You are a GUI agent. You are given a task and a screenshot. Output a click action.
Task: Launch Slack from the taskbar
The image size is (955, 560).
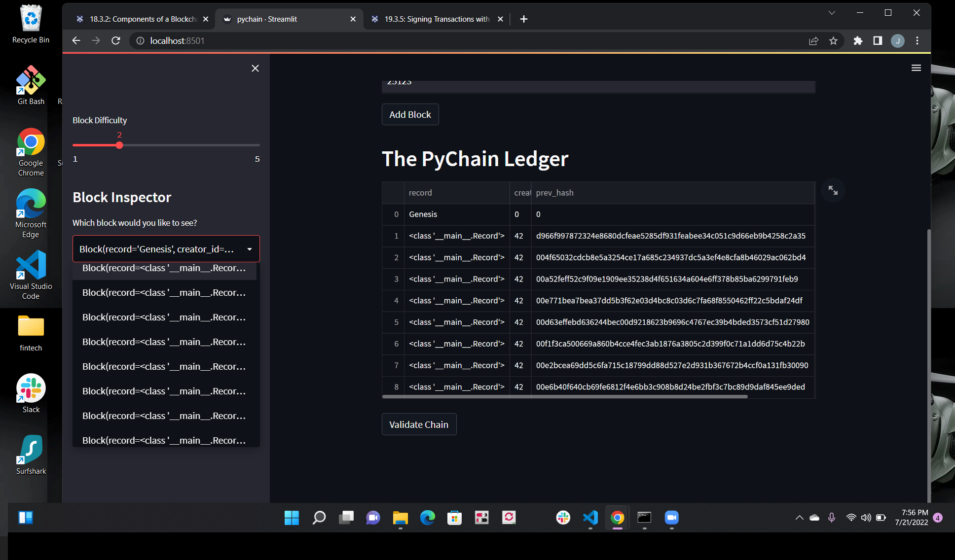562,518
